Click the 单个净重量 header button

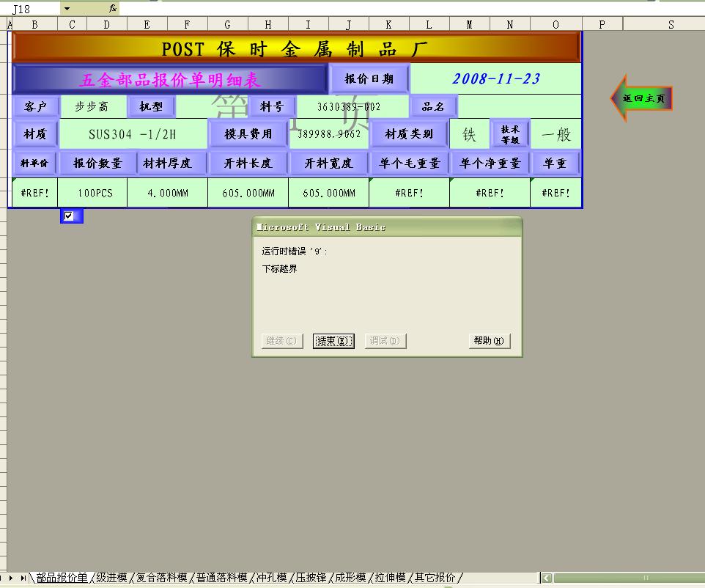490,163
